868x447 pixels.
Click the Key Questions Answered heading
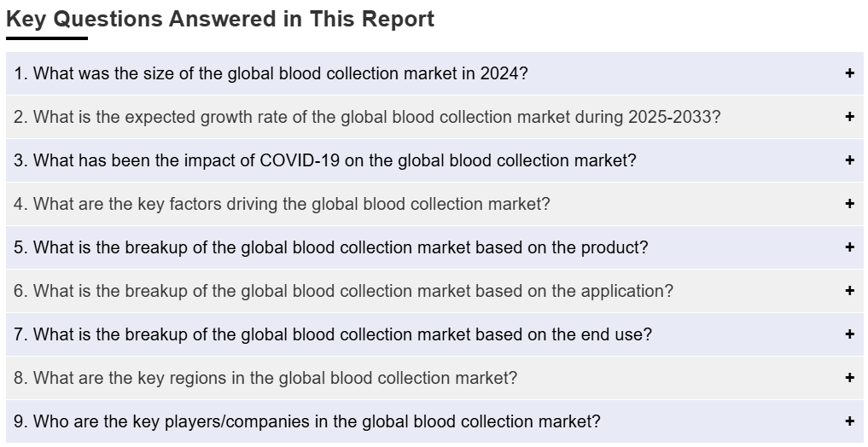220,19
